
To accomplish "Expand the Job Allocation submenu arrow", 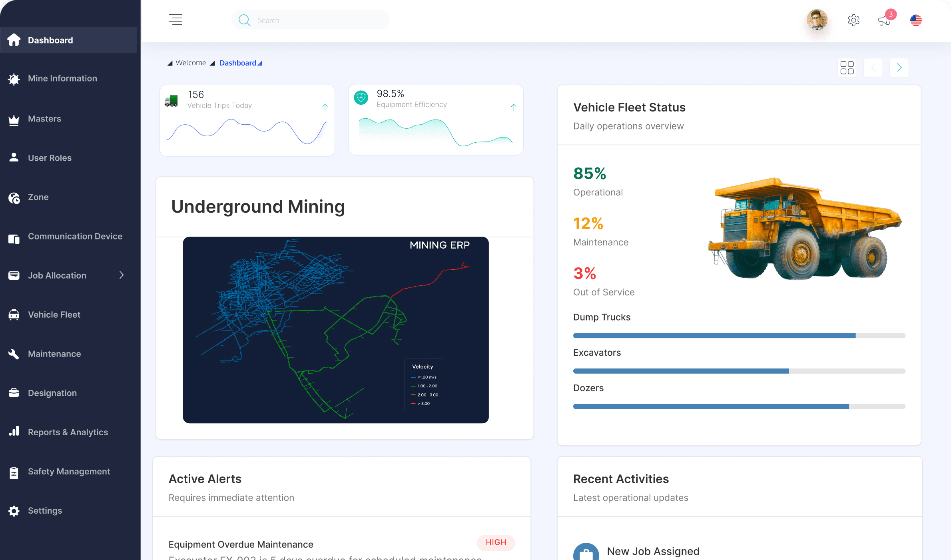I will (x=122, y=275).
